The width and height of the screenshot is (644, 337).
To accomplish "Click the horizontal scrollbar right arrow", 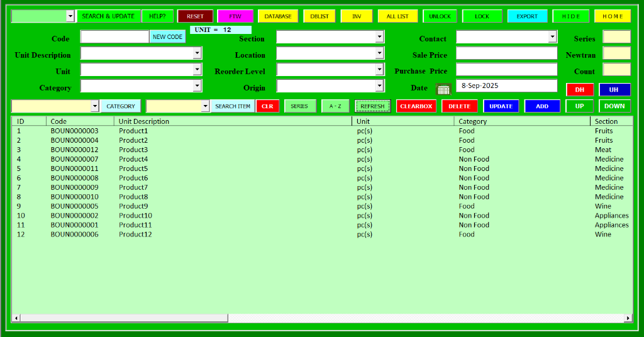I will click(628, 318).
